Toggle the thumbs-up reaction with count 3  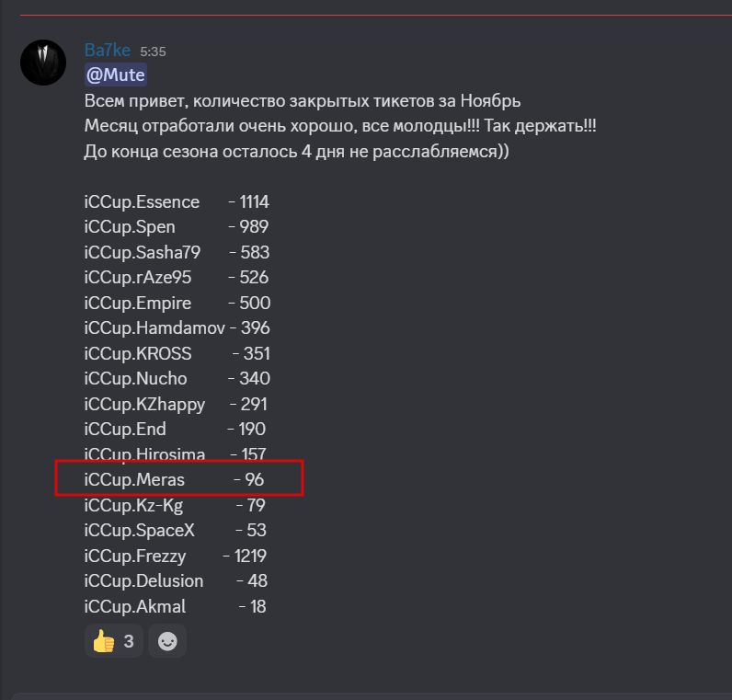coord(114,641)
